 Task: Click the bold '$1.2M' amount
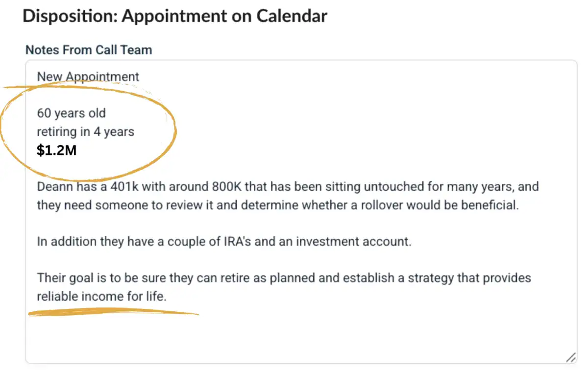point(57,151)
